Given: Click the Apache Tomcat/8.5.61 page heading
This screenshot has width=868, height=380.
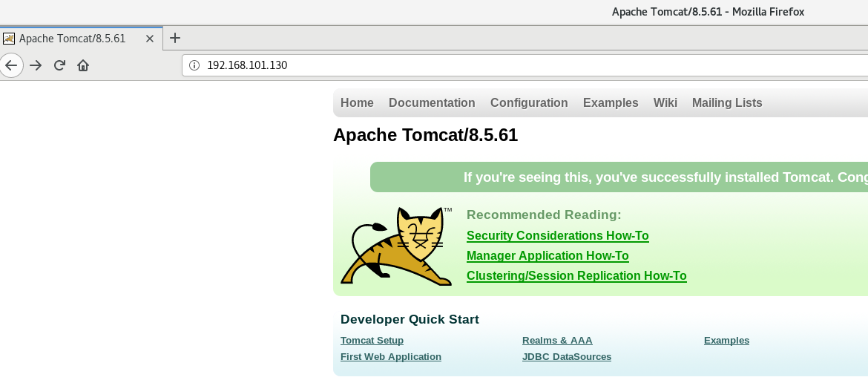Looking at the screenshot, I should (425, 135).
